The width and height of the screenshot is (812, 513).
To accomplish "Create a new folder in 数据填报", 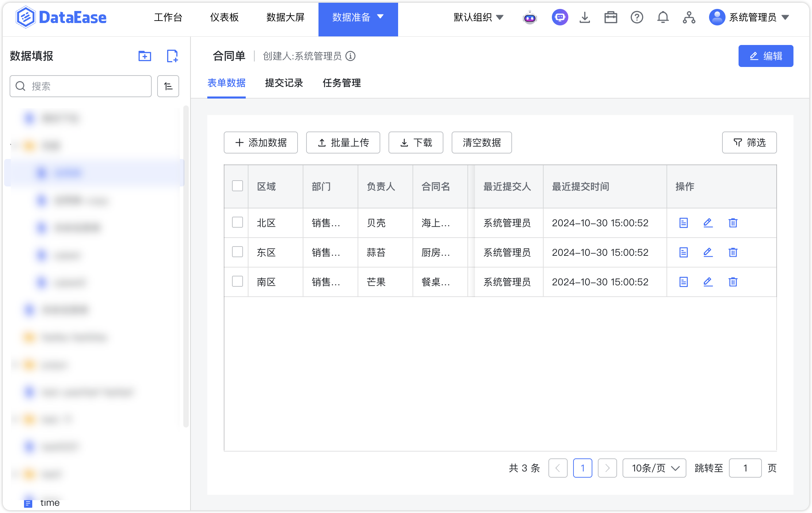I will (145, 56).
